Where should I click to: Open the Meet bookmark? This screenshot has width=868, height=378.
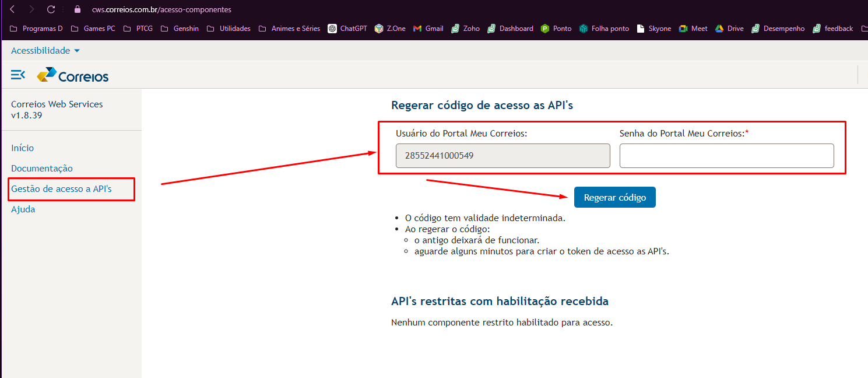693,28
